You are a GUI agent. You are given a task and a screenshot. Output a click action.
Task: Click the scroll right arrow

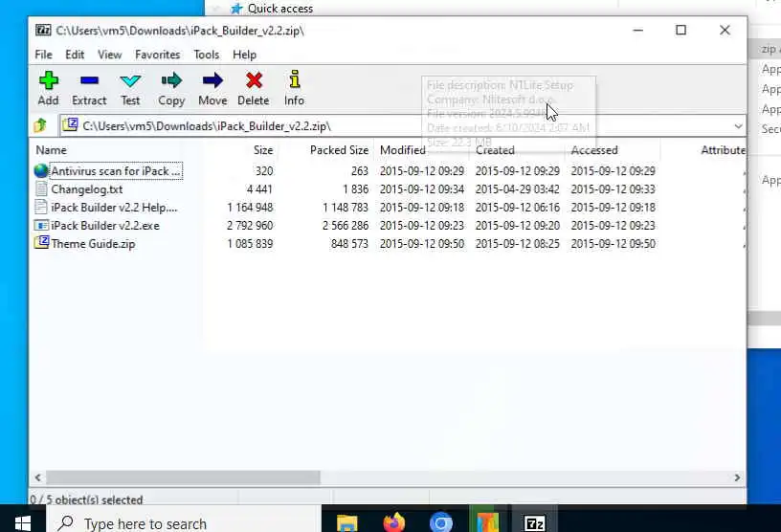pyautogui.click(x=737, y=477)
